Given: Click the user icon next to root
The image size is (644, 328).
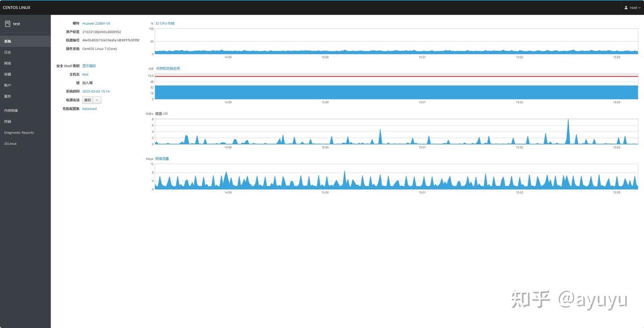Looking at the screenshot, I should [x=626, y=8].
